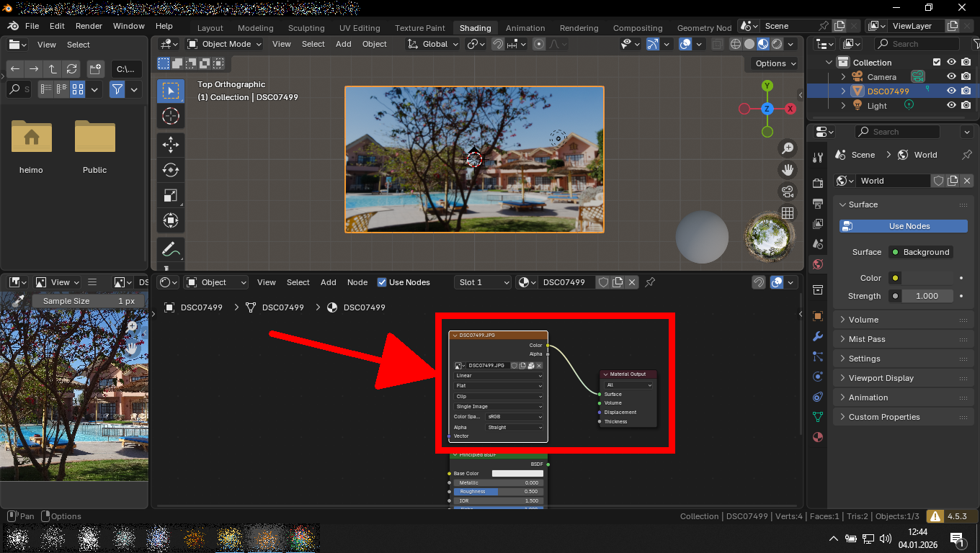This screenshot has width=980, height=553.
Task: Select the Scale tool in viewport toolbar
Action: pos(171,195)
